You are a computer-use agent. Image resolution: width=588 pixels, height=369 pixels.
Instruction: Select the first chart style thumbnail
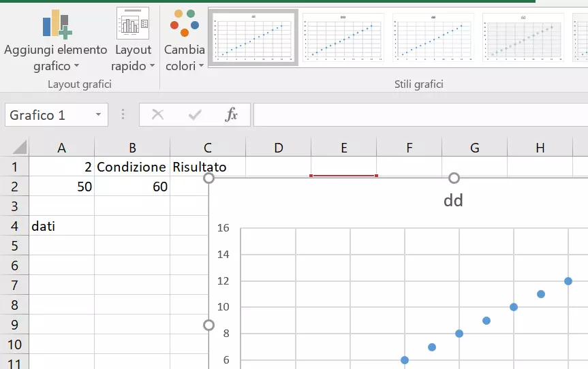click(253, 37)
